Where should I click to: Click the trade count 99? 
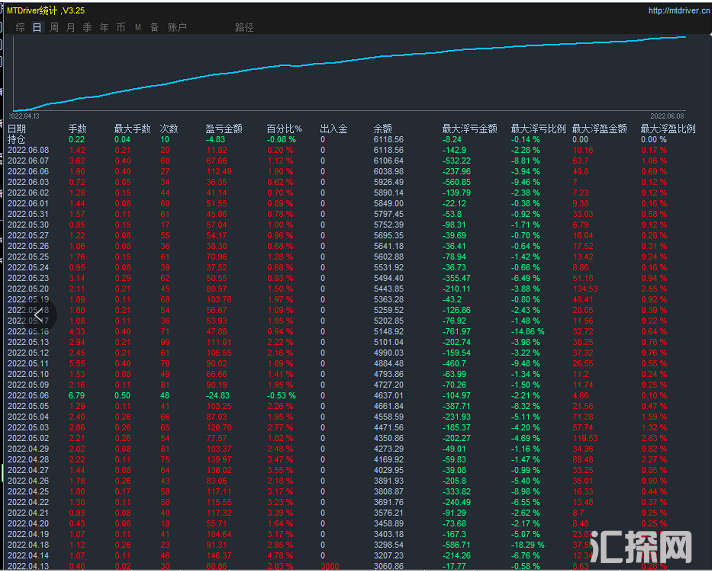(165, 342)
